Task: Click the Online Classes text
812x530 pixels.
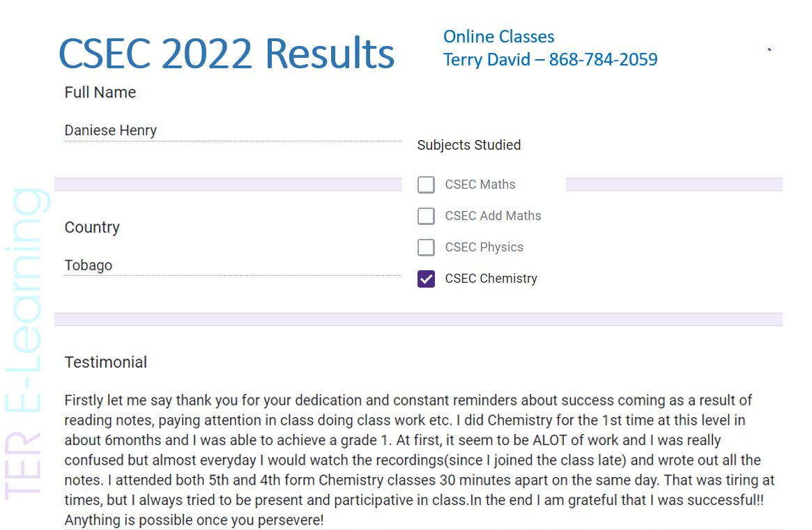Action: click(x=499, y=37)
